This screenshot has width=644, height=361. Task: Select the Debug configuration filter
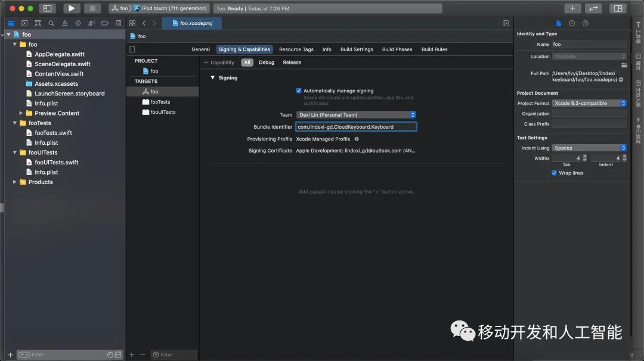click(x=266, y=63)
